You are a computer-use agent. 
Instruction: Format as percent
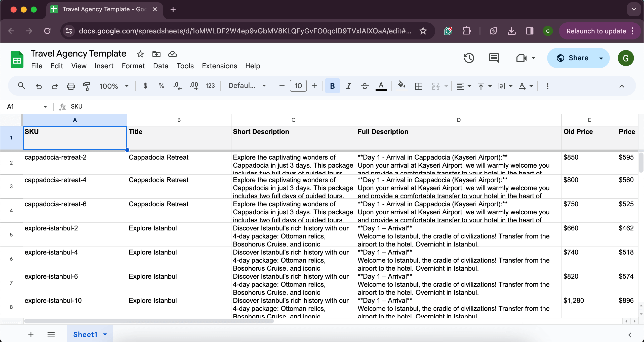(x=161, y=86)
